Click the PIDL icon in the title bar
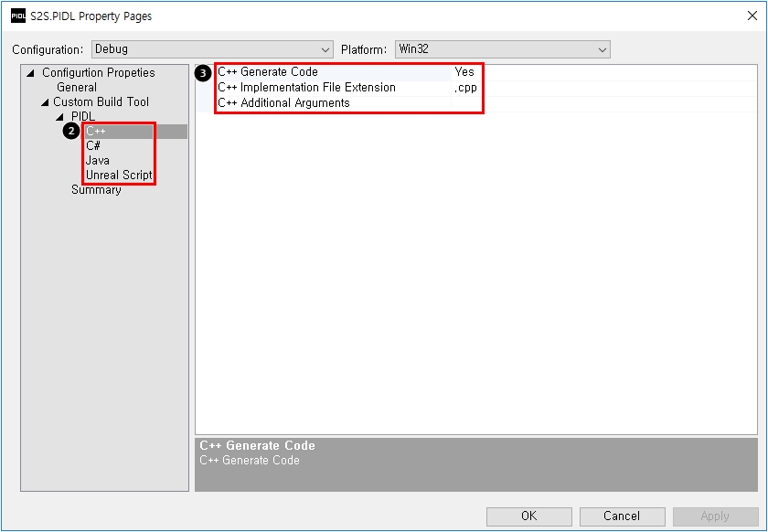Screen dimensions: 768x532 click(x=17, y=16)
